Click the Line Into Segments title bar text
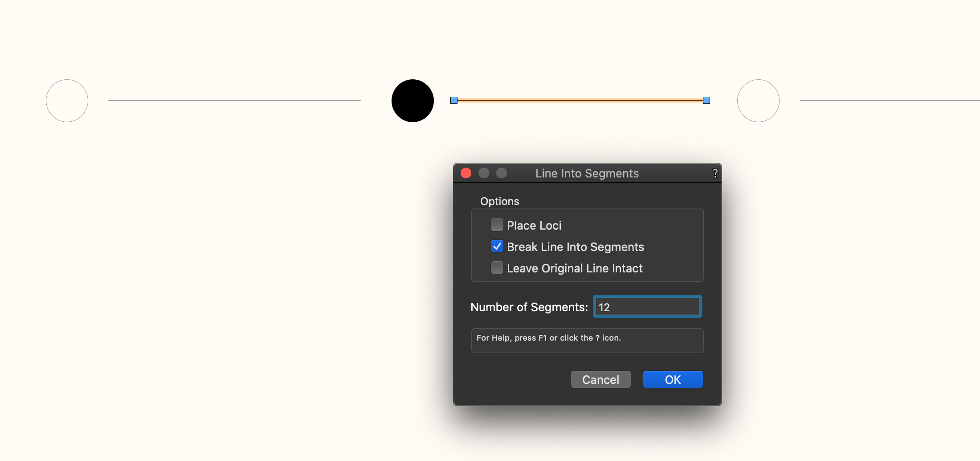 pyautogui.click(x=587, y=173)
